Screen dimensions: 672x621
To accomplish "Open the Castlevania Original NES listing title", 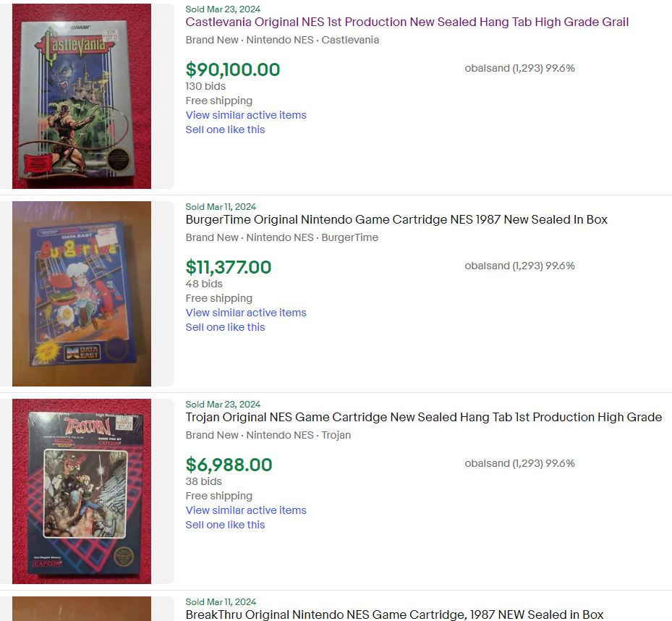I will click(x=407, y=22).
